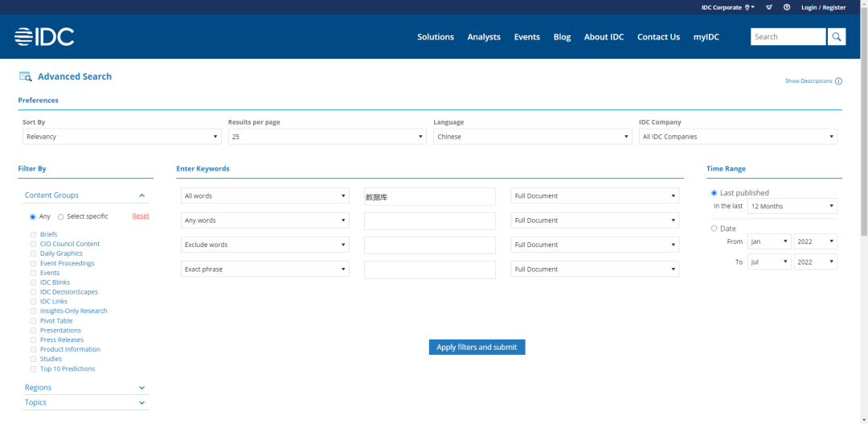Expand the Topics filter section
The width and height of the screenshot is (868, 424).
[141, 402]
